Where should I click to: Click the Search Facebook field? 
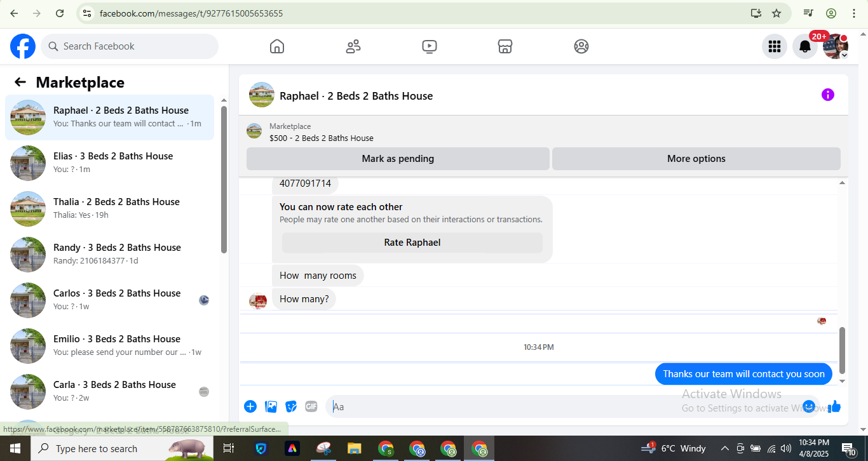tap(130, 46)
